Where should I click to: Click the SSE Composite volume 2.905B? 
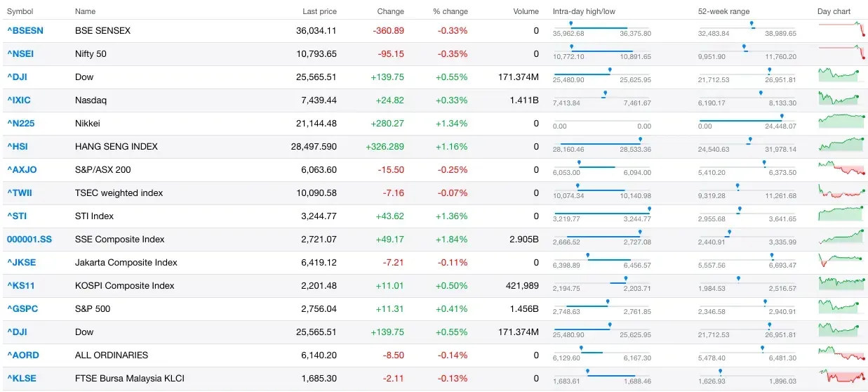(x=523, y=240)
